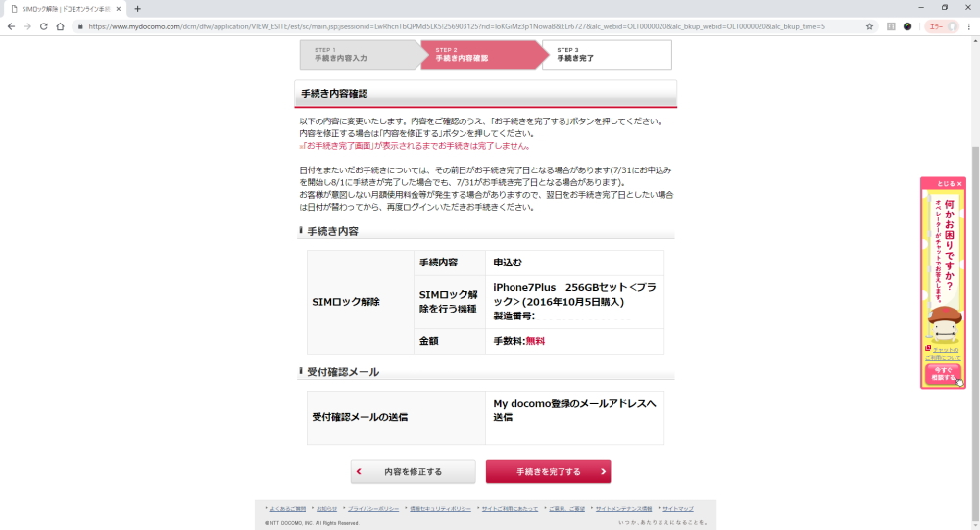Click My docomo登録のメールアドレスへ送信 text

[x=574, y=410]
